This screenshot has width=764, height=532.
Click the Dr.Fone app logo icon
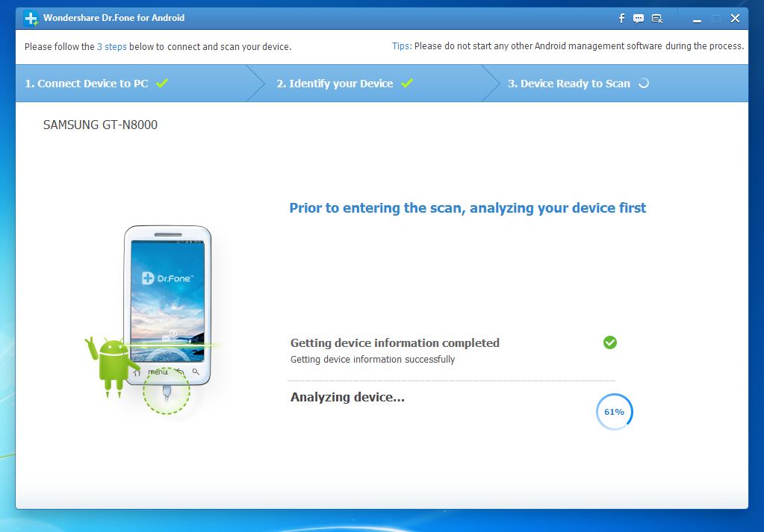click(x=31, y=19)
